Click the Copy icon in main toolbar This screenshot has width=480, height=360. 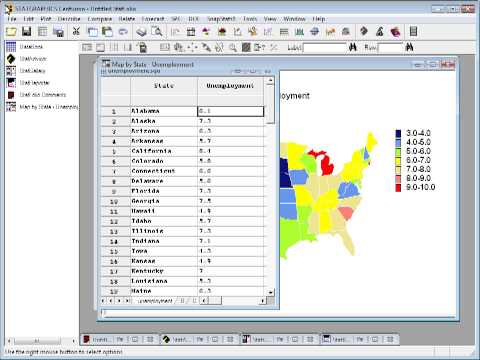[x=92, y=32]
